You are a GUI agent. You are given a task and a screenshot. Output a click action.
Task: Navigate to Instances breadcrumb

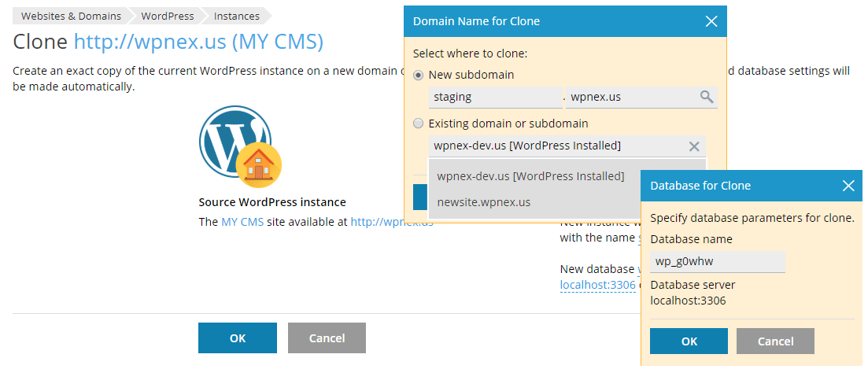tap(236, 16)
